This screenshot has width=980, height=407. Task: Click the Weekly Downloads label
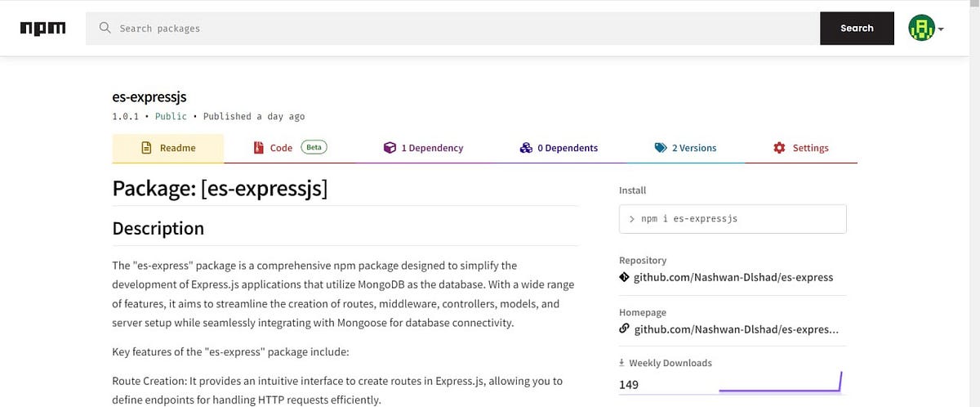[670, 363]
